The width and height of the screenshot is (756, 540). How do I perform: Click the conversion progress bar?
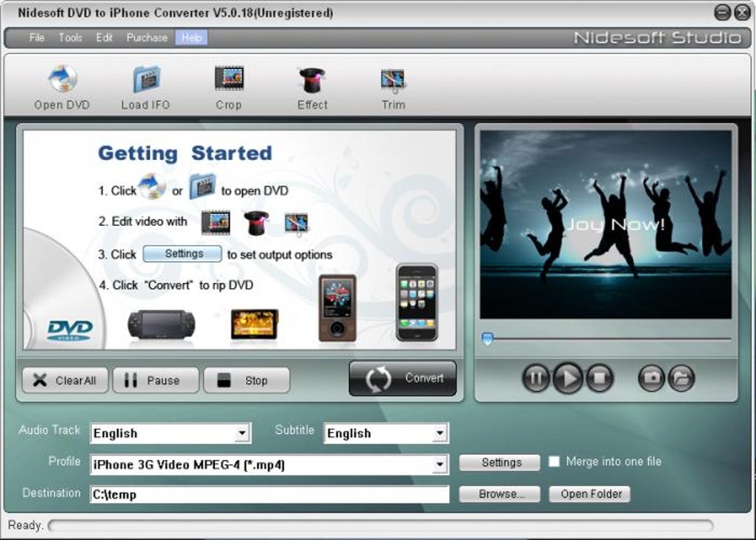click(381, 525)
